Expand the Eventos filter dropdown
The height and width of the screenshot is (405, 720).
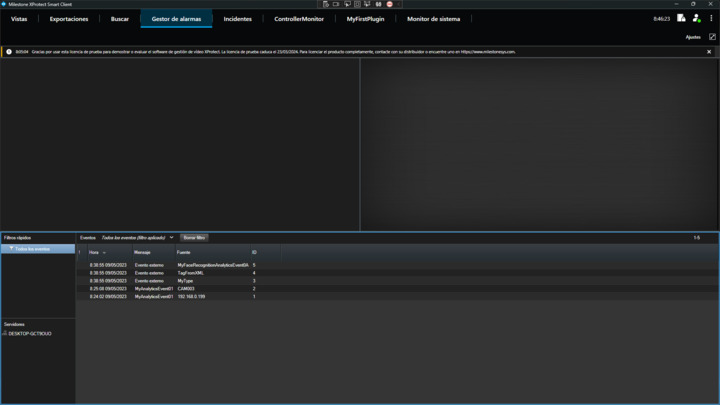171,238
